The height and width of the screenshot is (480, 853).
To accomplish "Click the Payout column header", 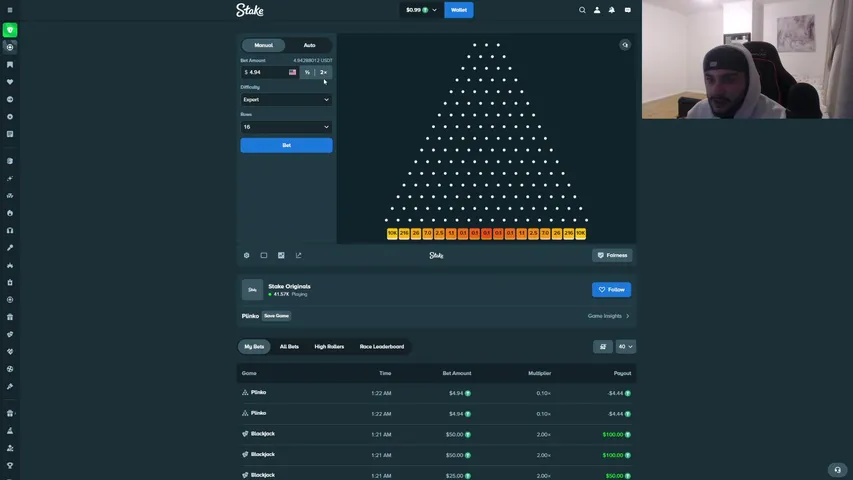I will coord(622,373).
